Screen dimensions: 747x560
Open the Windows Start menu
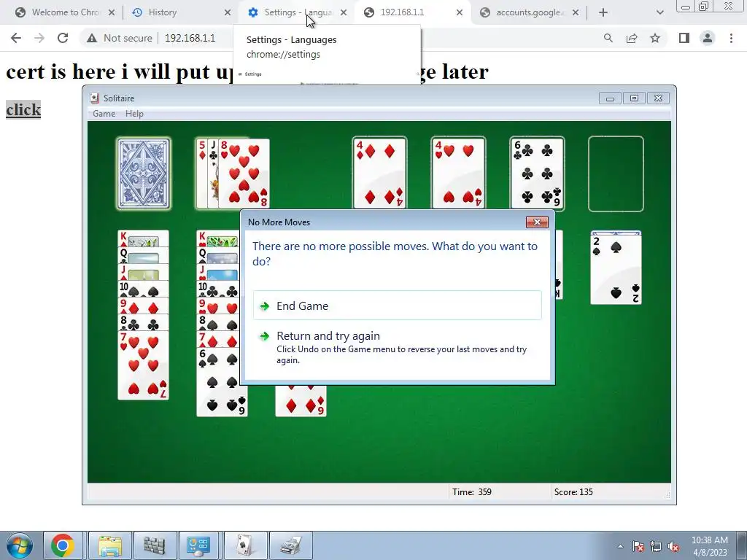coord(20,545)
